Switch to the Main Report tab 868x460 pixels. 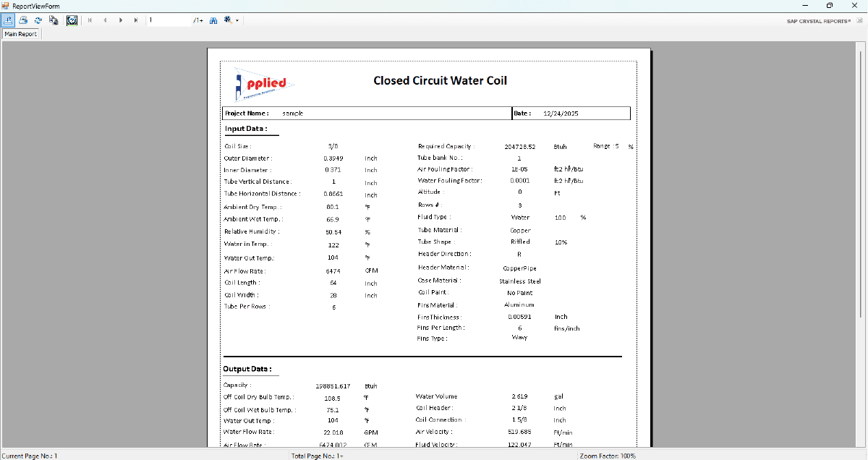tap(21, 34)
